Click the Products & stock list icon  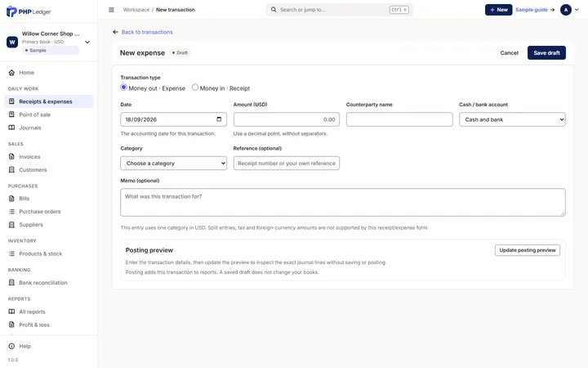point(11,254)
